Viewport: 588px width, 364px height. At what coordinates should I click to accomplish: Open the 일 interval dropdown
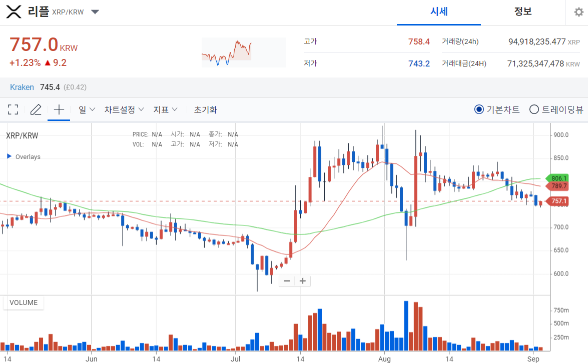(x=87, y=109)
